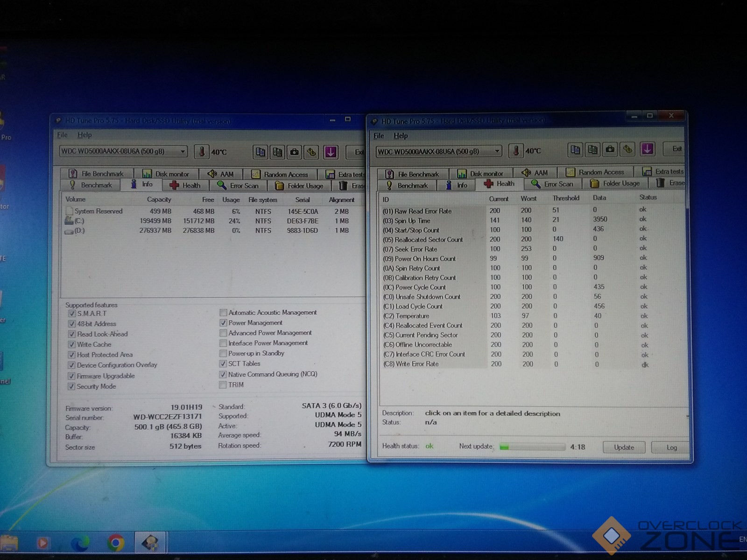The height and width of the screenshot is (560, 747).
Task: Click Threshold column header in Health table
Action: pos(566,198)
